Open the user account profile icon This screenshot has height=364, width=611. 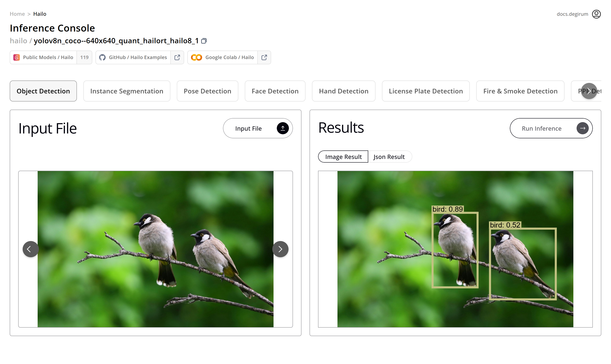point(596,14)
